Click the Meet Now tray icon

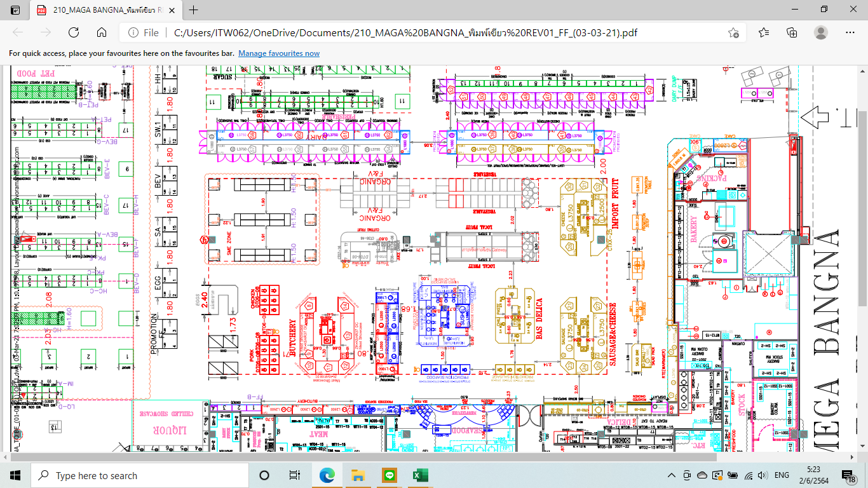point(687,475)
